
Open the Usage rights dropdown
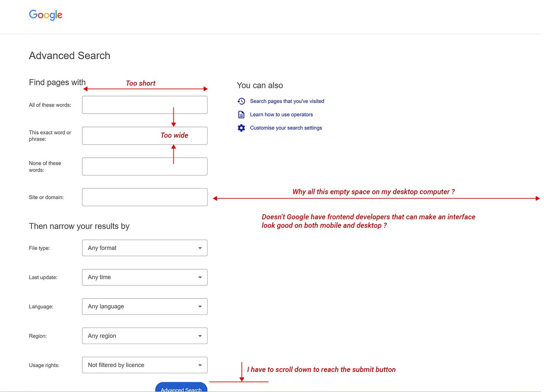point(145,365)
